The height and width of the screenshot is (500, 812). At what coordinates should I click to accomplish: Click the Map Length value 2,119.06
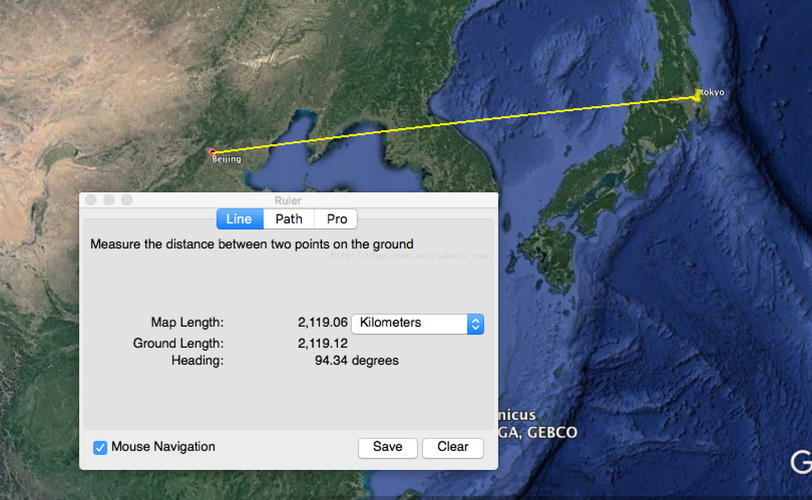point(322,322)
